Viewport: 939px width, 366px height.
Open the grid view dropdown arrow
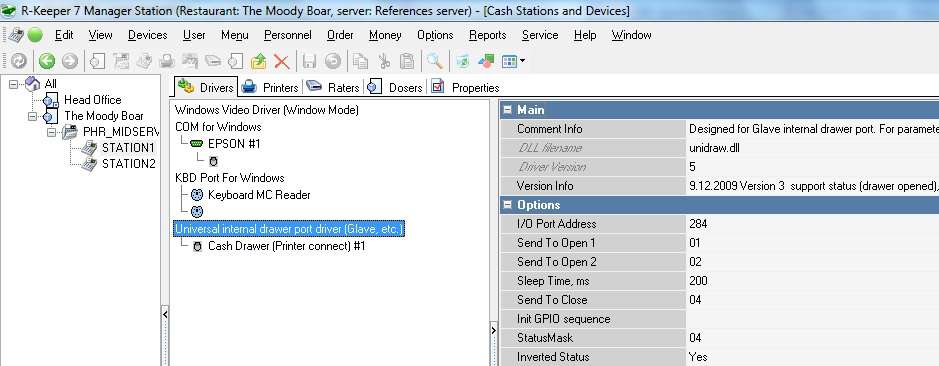click(523, 61)
